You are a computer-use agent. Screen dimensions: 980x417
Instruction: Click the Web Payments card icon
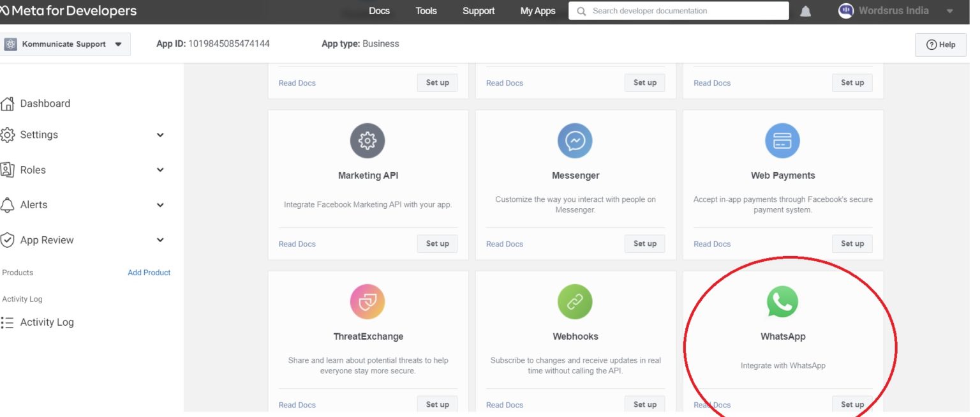click(782, 140)
